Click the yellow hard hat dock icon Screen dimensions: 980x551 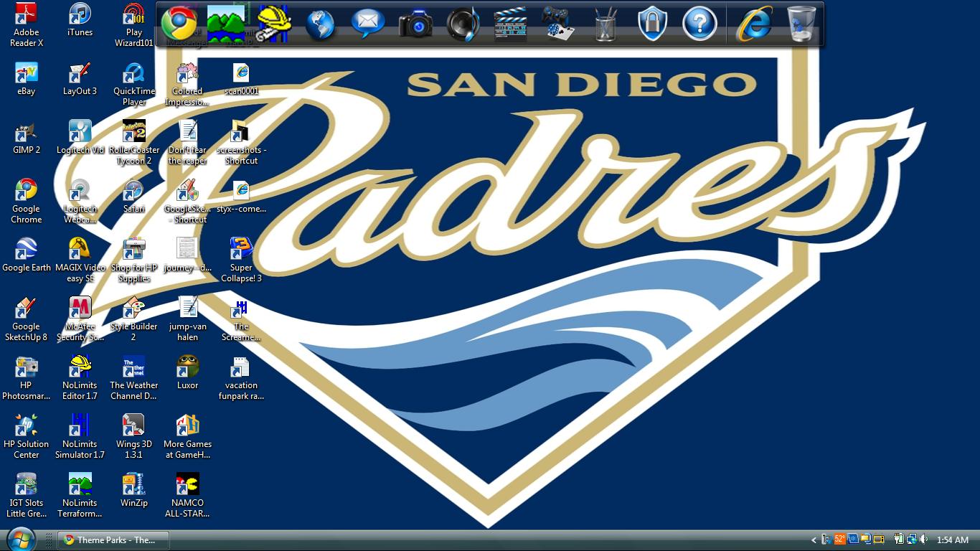[x=273, y=24]
